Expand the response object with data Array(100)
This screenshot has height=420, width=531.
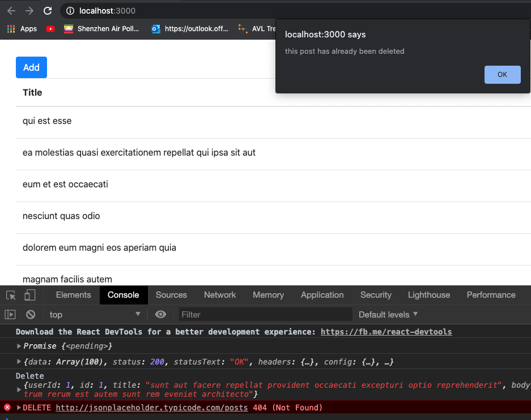(19, 362)
